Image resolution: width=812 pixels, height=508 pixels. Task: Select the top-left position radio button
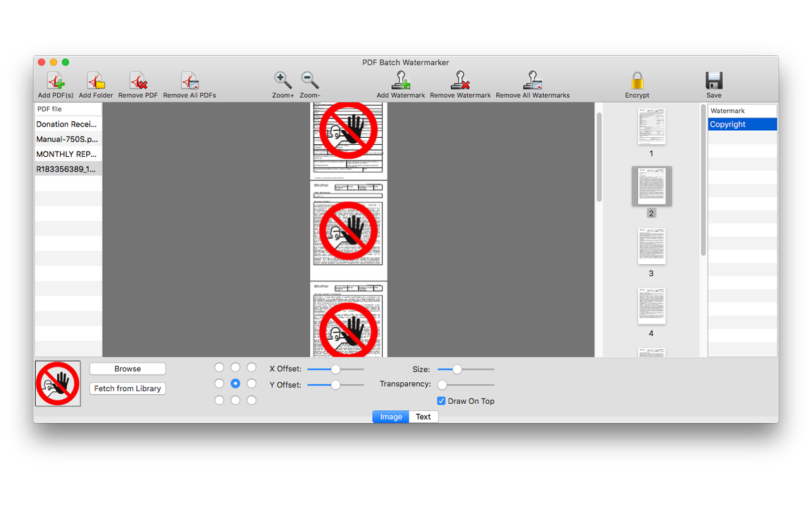pyautogui.click(x=219, y=368)
